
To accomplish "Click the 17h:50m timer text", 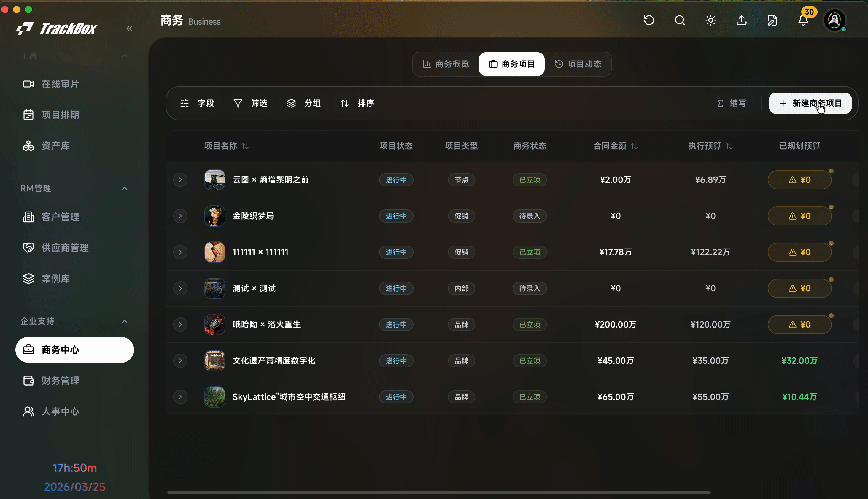I will point(75,468).
